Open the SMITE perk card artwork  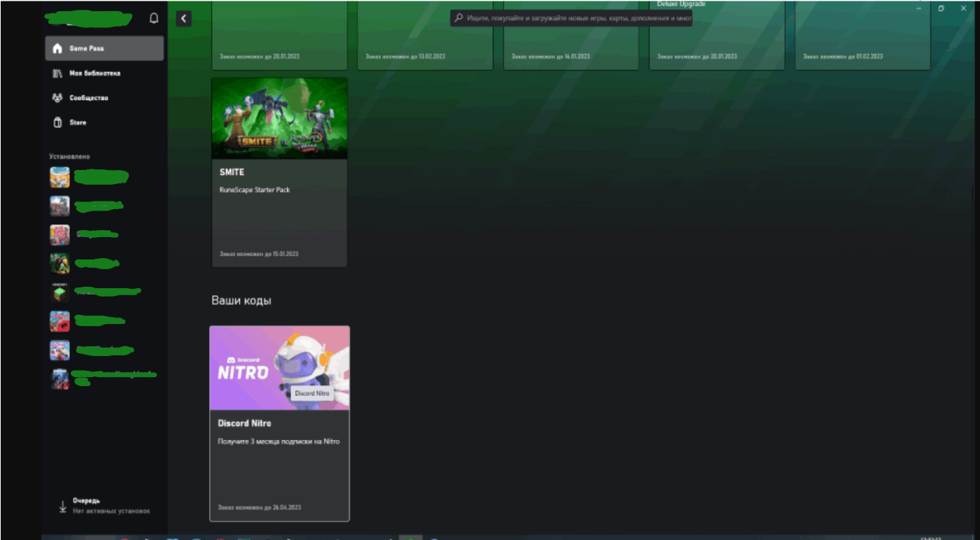pos(279,118)
